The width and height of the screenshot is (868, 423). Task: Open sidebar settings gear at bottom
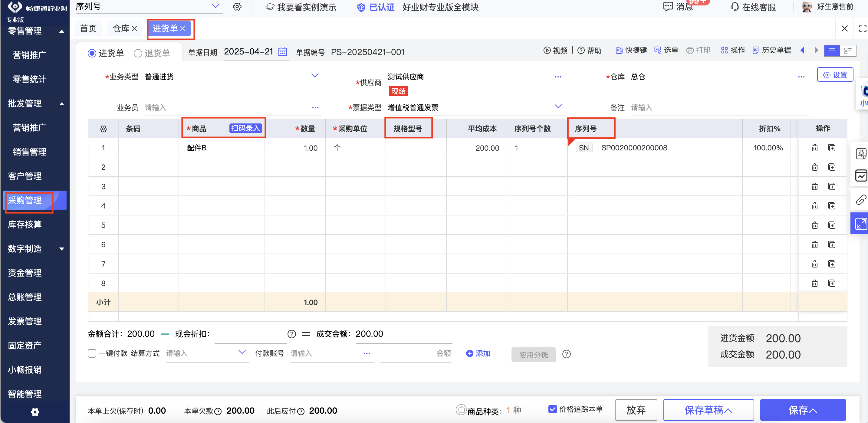(35, 412)
